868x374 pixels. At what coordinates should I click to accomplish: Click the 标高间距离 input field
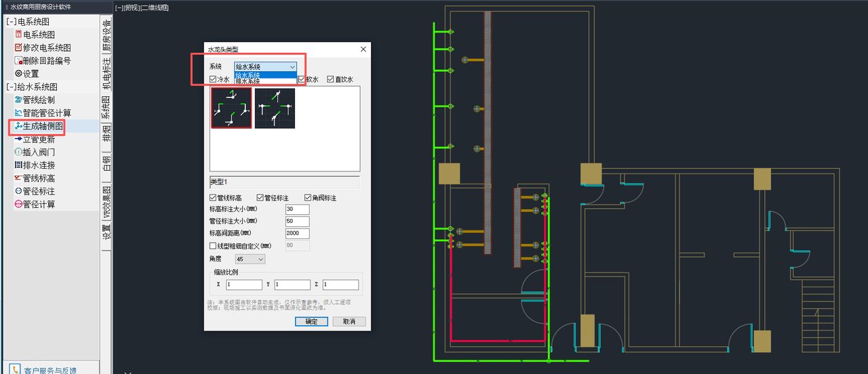click(x=298, y=234)
